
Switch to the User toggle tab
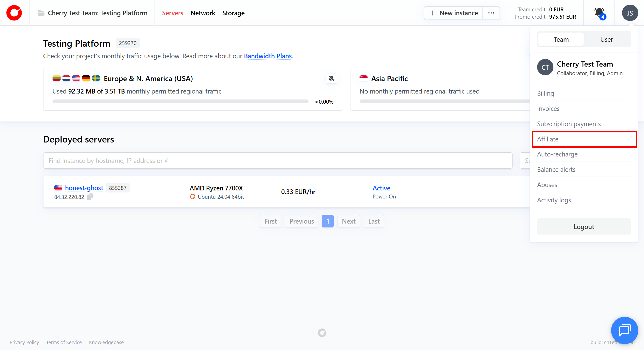tap(606, 39)
